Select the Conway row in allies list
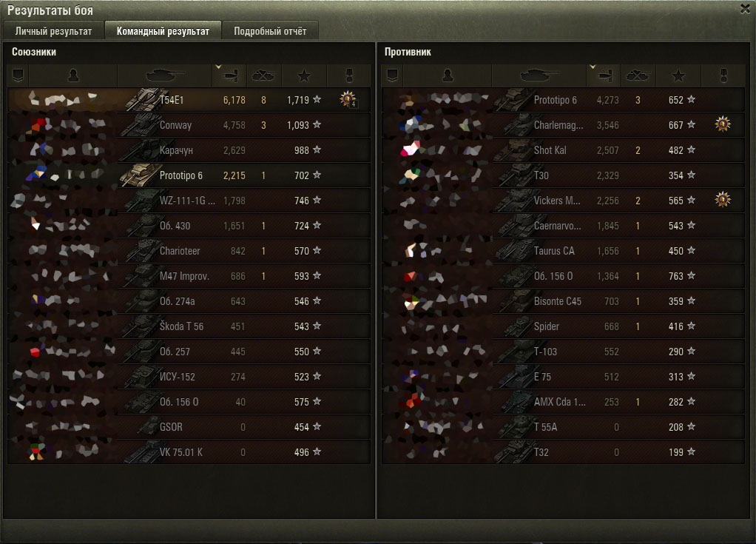 coord(189,125)
